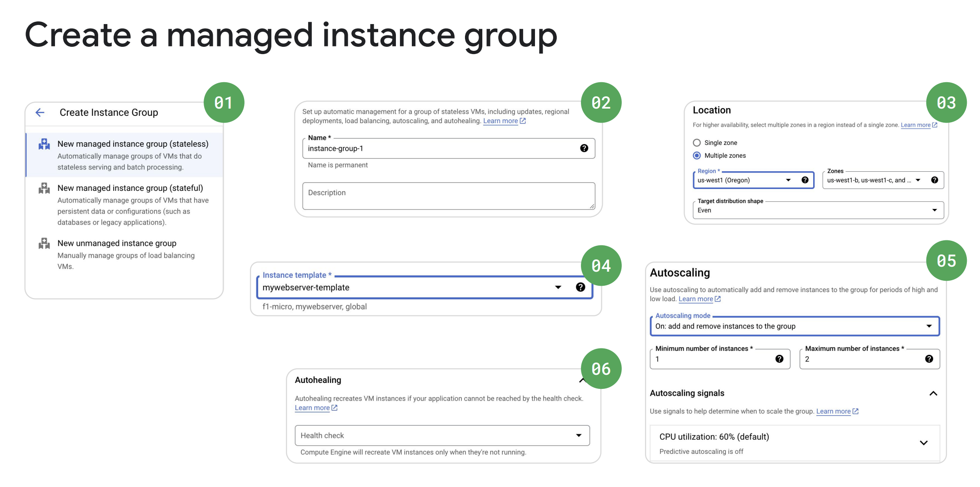Screen dimensions: 980x487
Task: Select New managed instance group (stateless)
Action: (x=133, y=144)
